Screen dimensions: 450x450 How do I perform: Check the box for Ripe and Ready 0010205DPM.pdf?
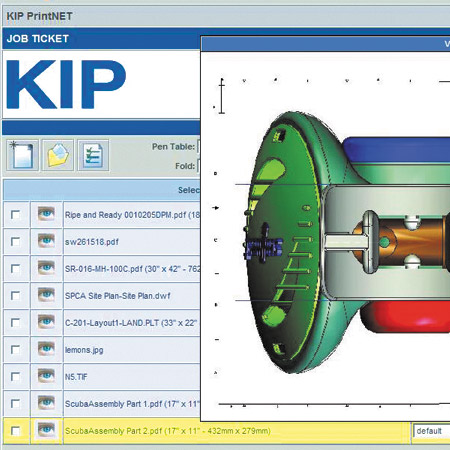15,215
